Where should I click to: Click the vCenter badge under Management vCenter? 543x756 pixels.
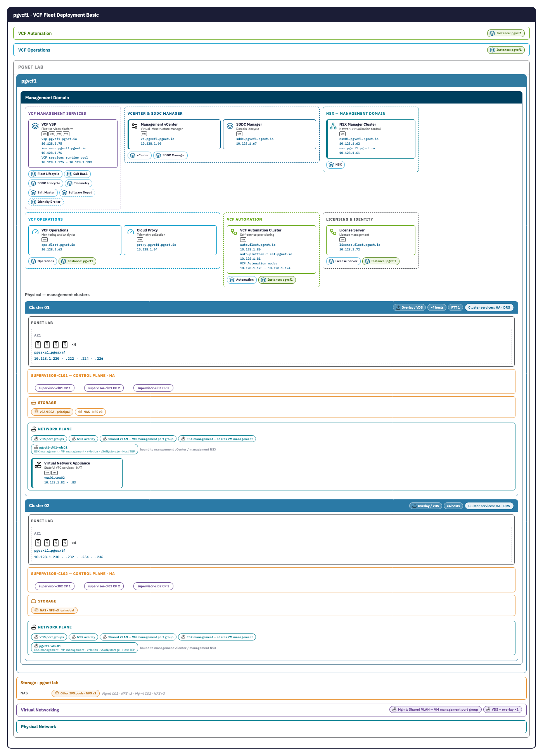tap(140, 155)
